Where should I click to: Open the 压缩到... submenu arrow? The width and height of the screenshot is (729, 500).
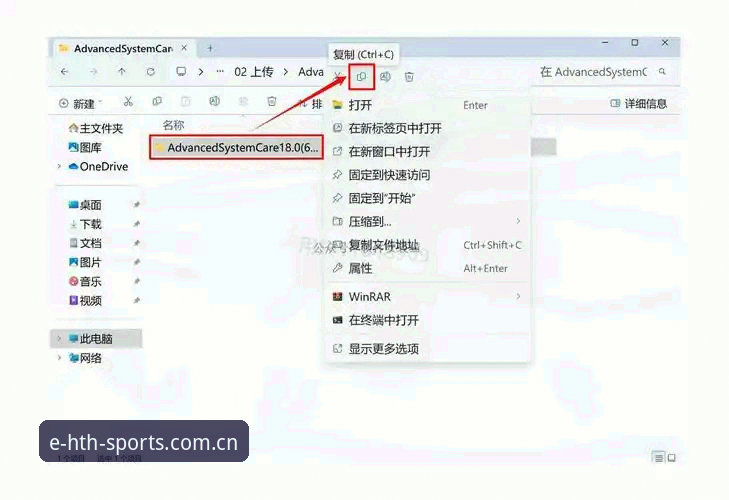coord(518,221)
